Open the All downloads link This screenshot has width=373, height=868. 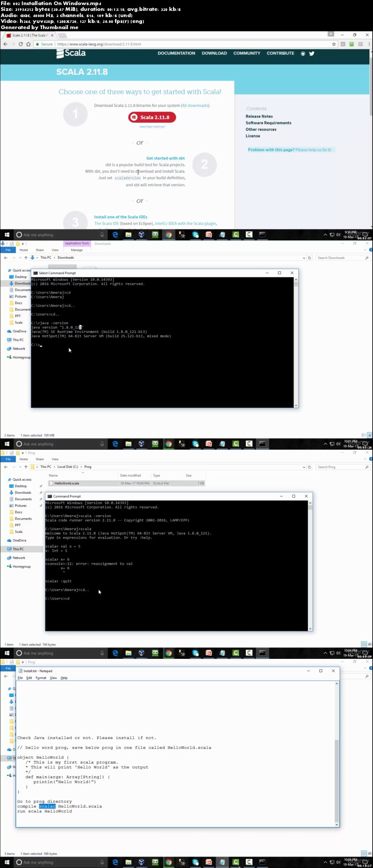[195, 105]
